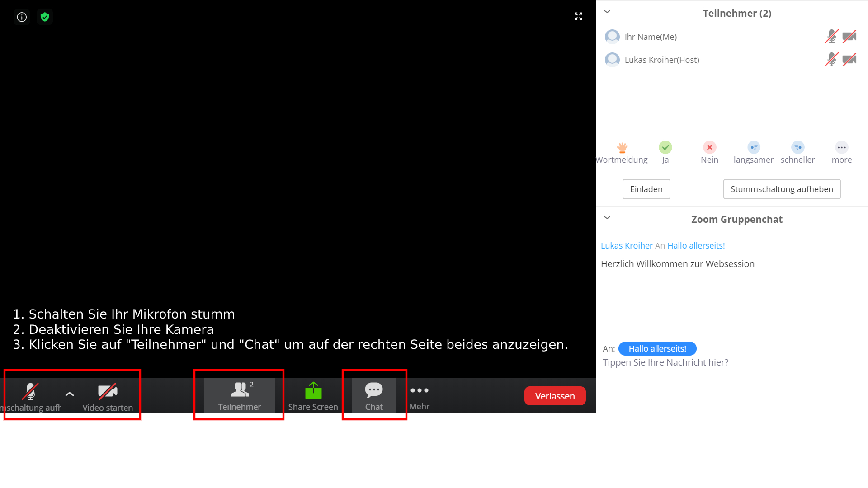868x488 pixels.
Task: Click the Wortmeldung raise hand icon
Action: pyautogui.click(x=622, y=148)
